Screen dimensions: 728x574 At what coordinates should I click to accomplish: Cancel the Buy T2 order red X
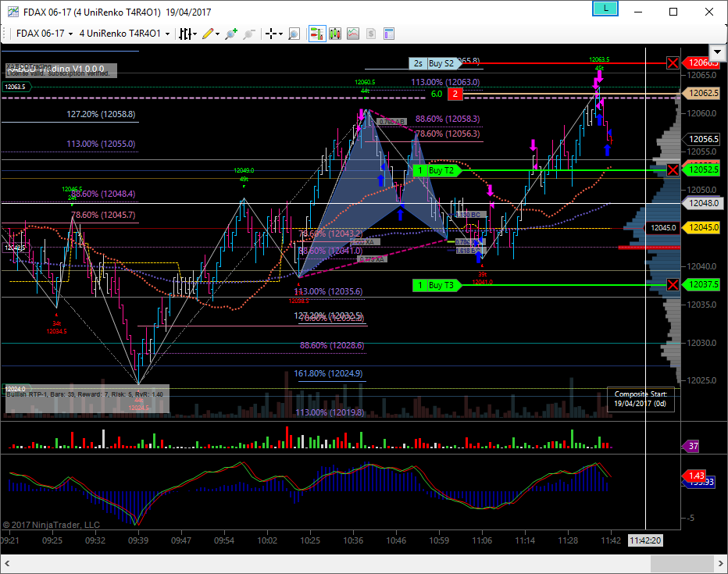click(x=673, y=170)
